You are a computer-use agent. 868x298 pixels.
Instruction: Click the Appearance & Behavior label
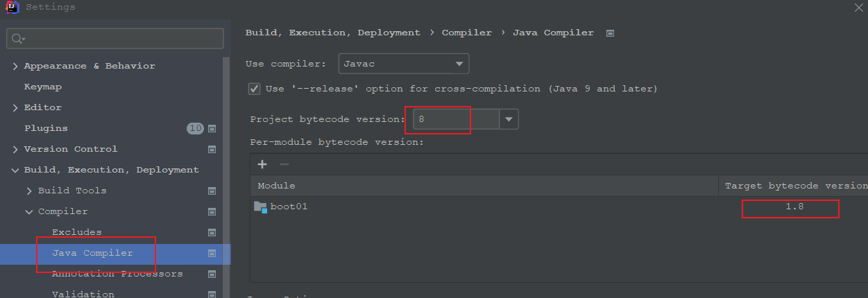(x=90, y=66)
